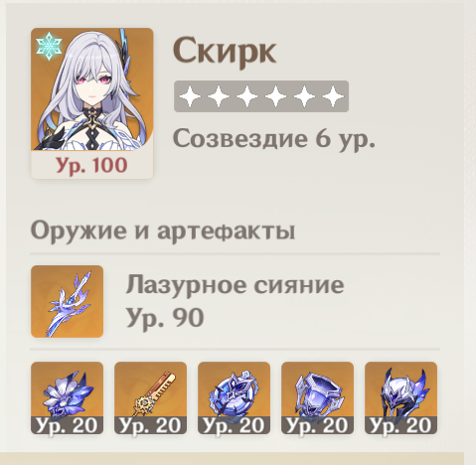Click the Cryo snowflake element icon
The height and width of the screenshot is (465, 476).
tap(49, 46)
